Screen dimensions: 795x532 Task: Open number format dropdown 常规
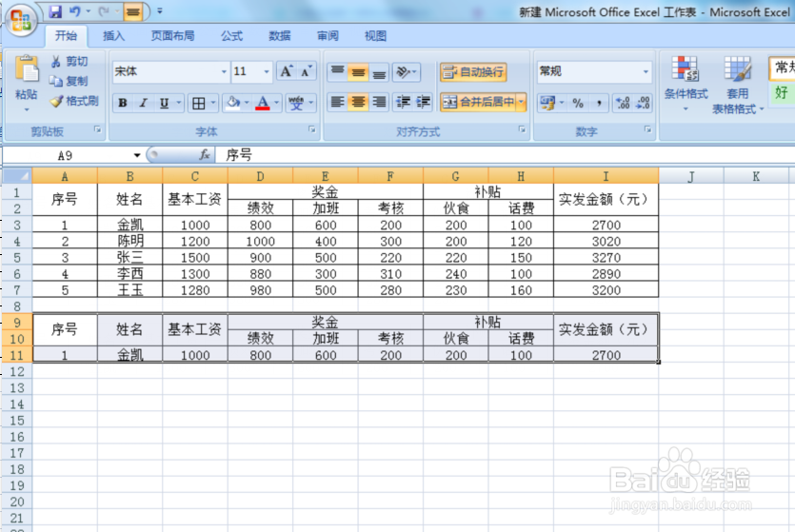(x=646, y=71)
